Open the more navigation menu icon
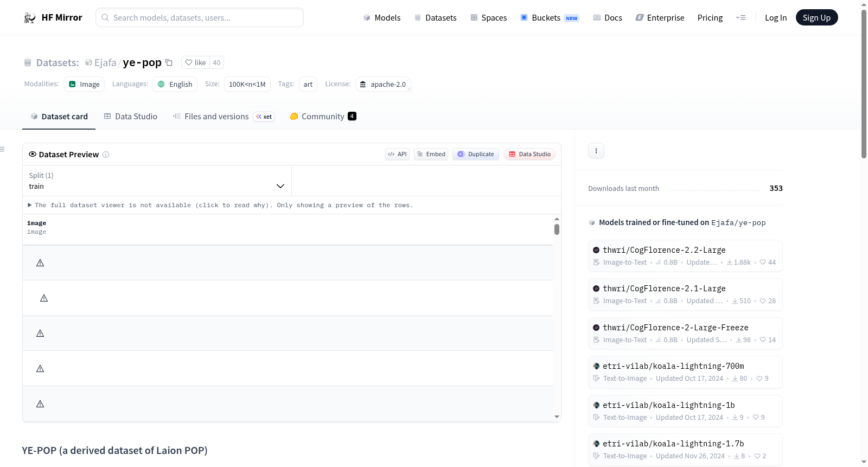The width and height of the screenshot is (868, 467). coord(741,18)
